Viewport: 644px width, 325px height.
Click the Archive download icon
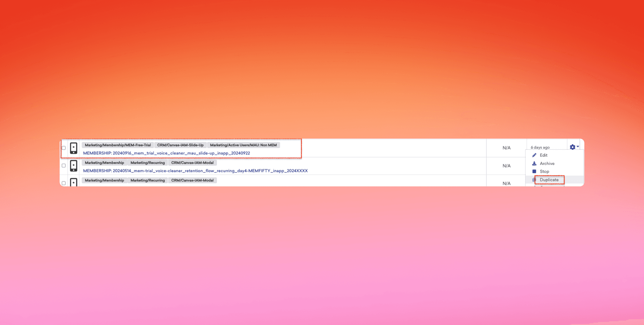[x=535, y=164]
